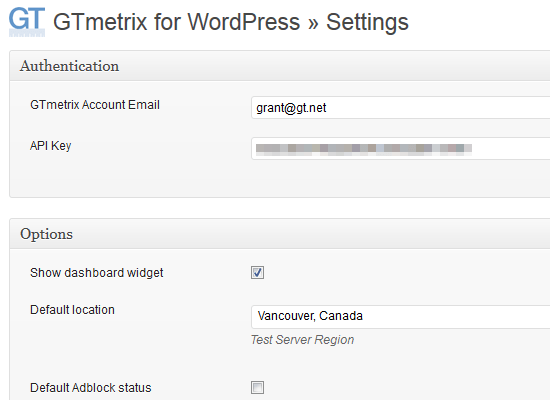Screen dimensions: 550x400
Task: Click the 'Settings' word in page title
Action: pyautogui.click(x=367, y=22)
